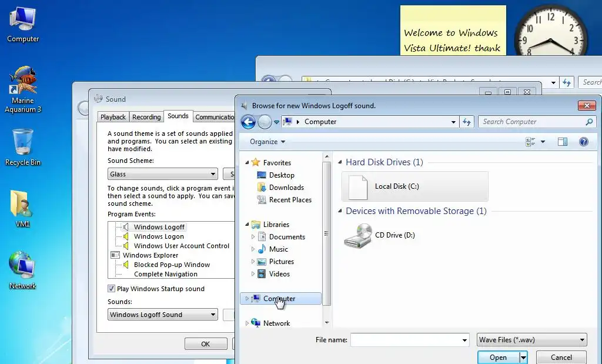Open the address bar history dropdown
This screenshot has height=364, width=602.
pos(453,122)
